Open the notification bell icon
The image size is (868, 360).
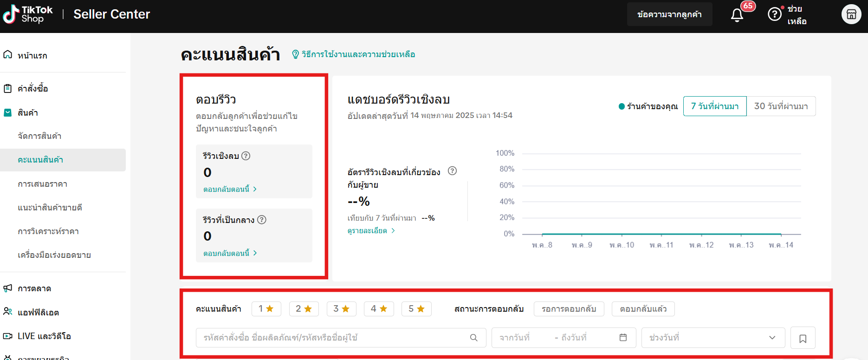(x=737, y=15)
